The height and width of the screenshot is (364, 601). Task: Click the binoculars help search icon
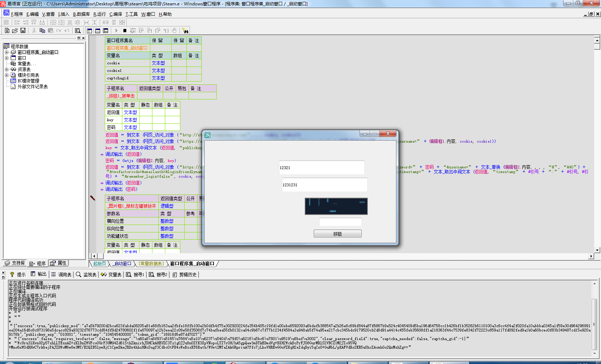click(185, 31)
